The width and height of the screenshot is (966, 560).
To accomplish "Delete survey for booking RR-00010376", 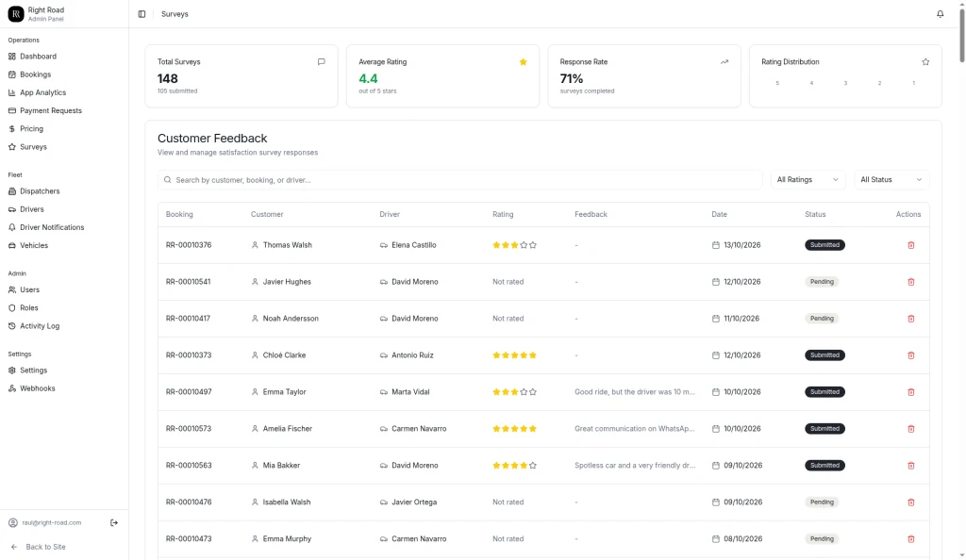I will [x=910, y=245].
